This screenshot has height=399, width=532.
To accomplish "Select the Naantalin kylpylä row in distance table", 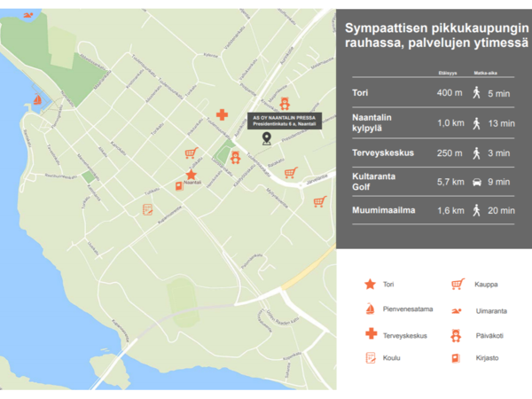I will point(434,122).
